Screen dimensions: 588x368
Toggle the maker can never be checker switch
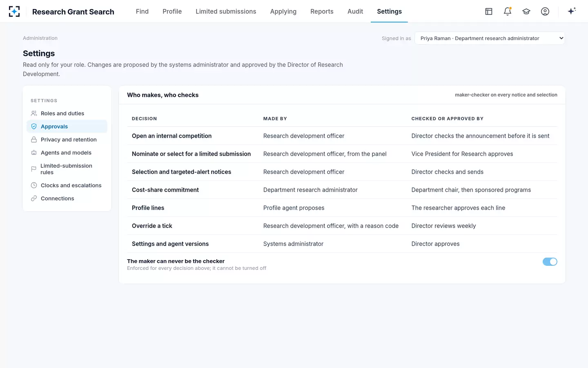[550, 262]
